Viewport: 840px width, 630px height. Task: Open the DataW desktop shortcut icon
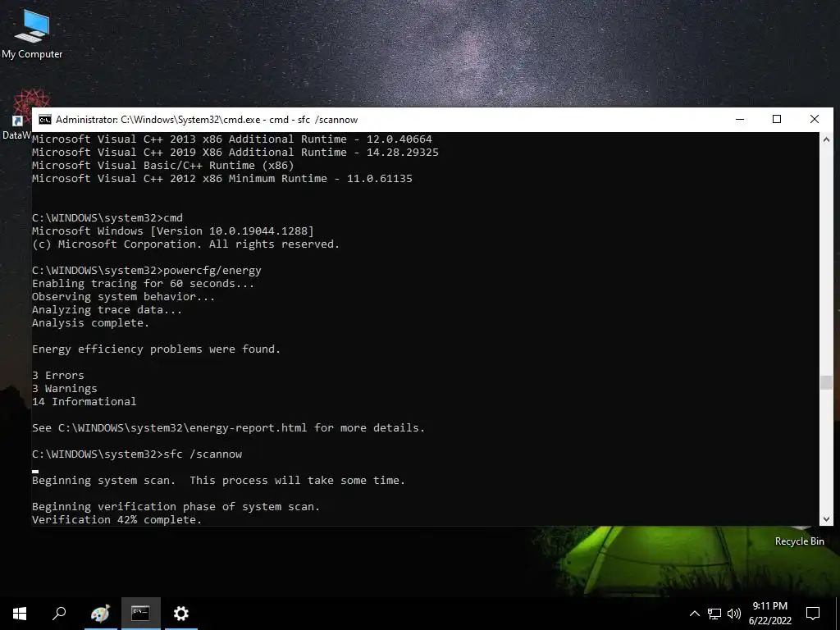coord(16,115)
